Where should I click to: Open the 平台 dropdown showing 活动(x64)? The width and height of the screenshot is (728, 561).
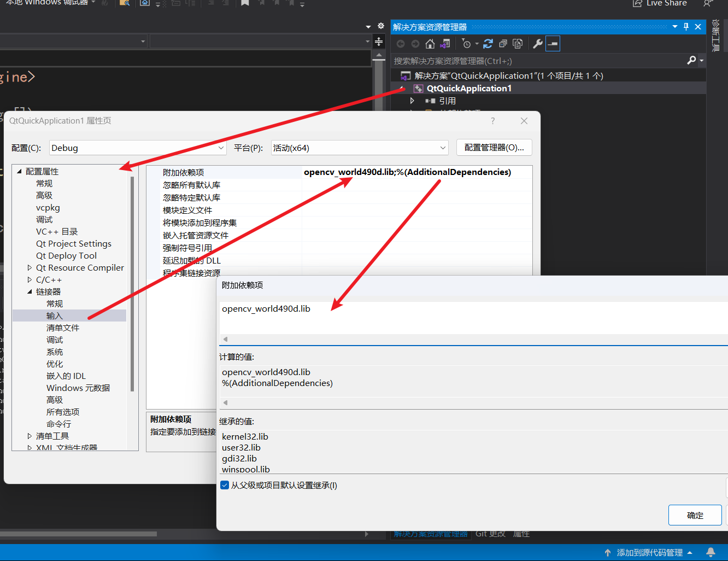[x=359, y=148]
